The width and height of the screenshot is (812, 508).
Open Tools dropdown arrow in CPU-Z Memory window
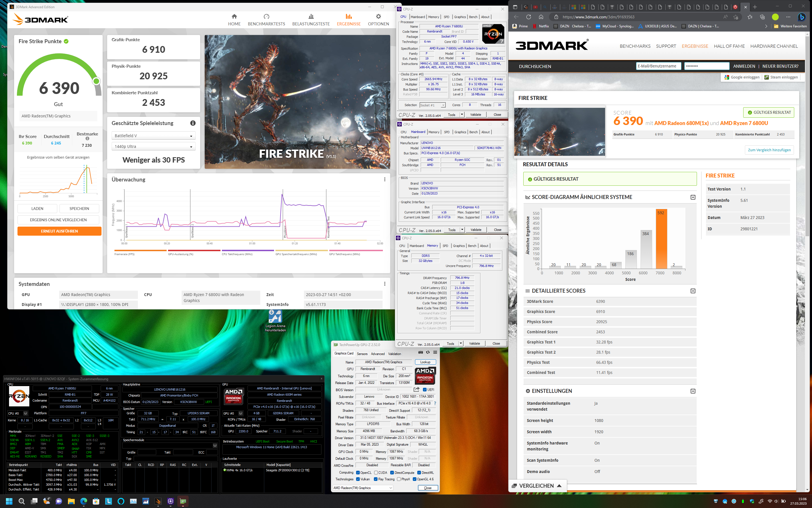coord(461,343)
